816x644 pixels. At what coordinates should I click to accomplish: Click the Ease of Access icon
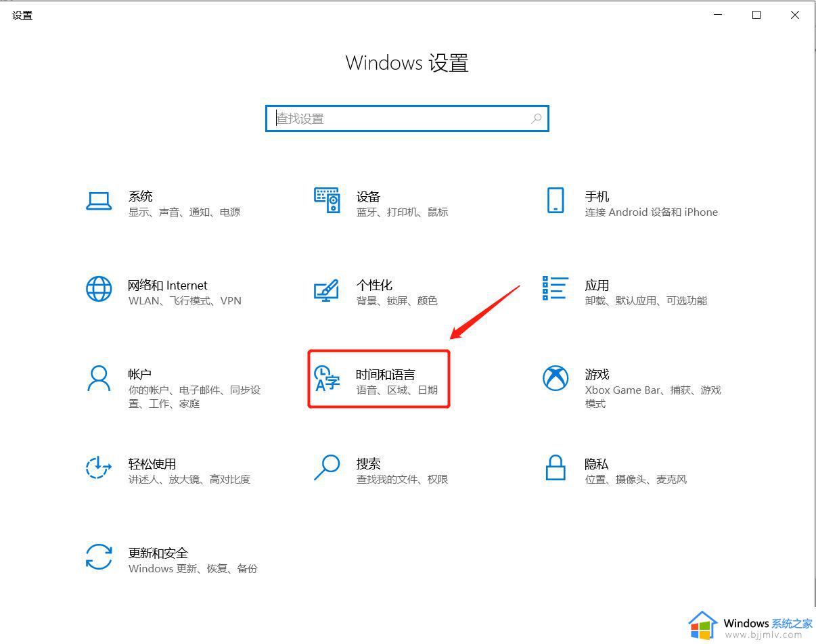(99, 467)
